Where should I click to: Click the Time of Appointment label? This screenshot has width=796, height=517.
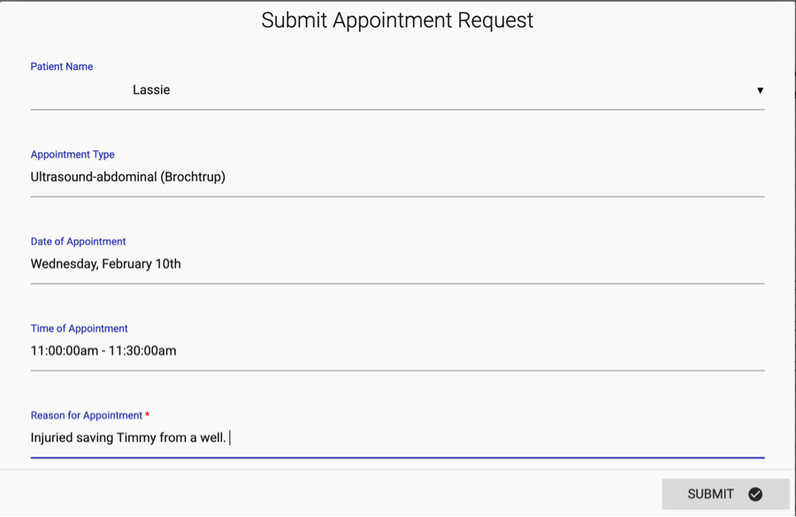(79, 329)
